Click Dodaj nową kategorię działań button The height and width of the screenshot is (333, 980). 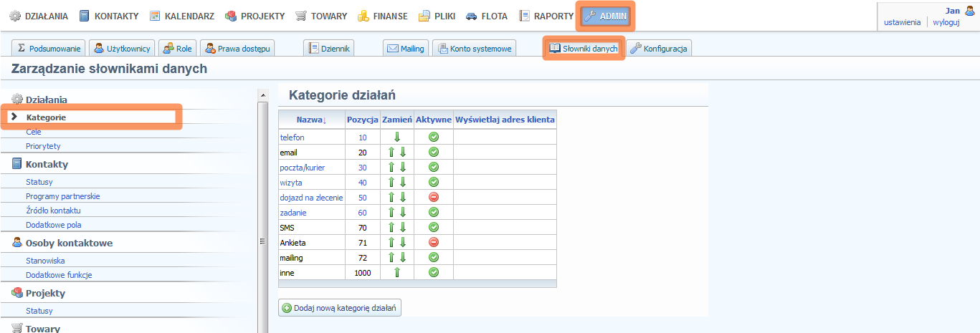[x=340, y=308]
